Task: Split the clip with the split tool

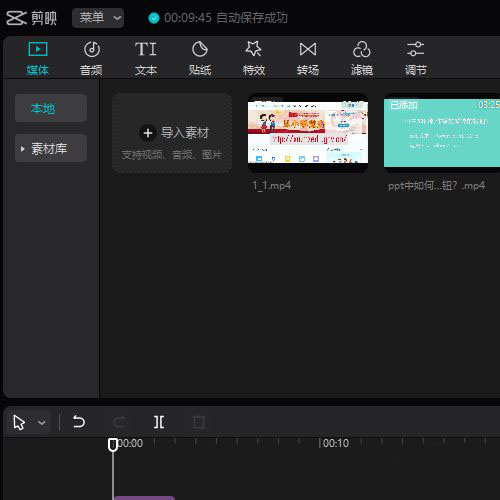Action: point(159,422)
